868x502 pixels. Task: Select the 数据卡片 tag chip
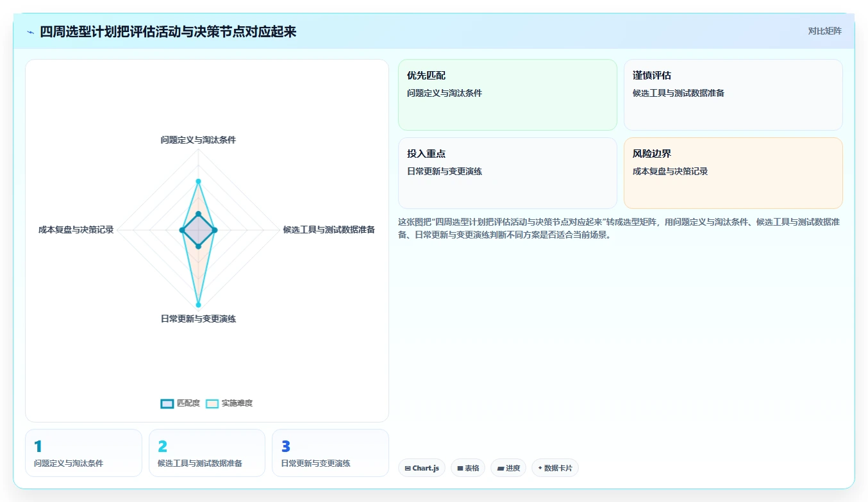point(555,468)
